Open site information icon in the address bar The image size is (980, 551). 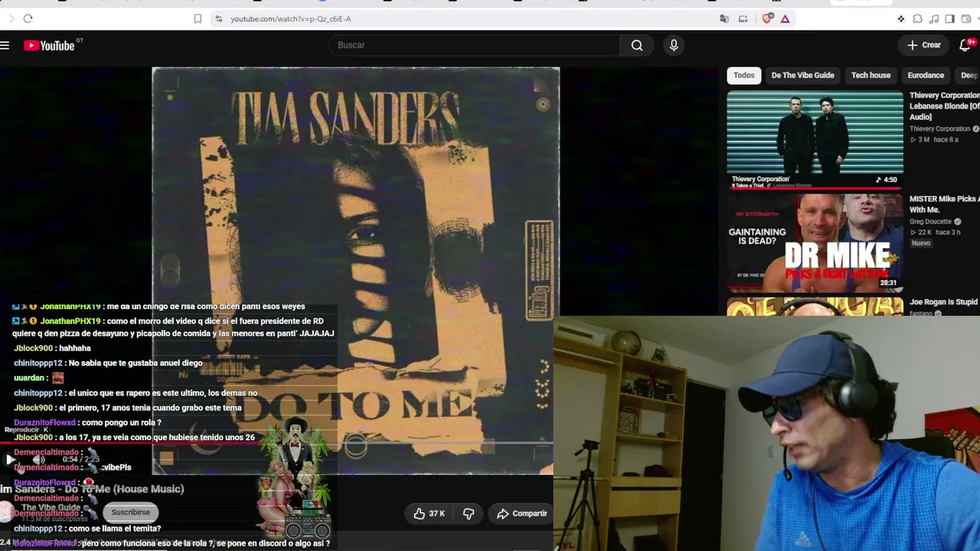pos(219,18)
